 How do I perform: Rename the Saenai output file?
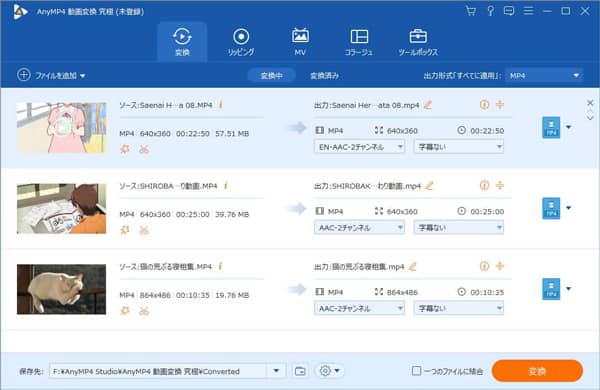pyautogui.click(x=428, y=105)
